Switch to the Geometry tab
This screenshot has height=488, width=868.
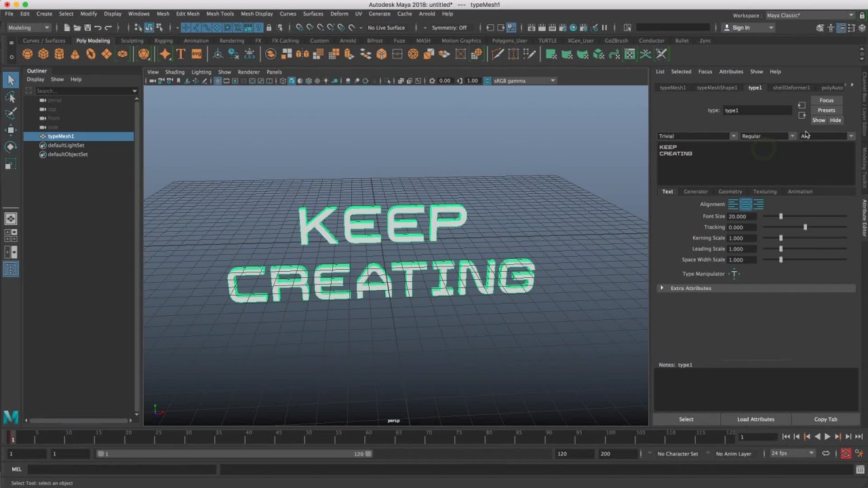coord(730,192)
